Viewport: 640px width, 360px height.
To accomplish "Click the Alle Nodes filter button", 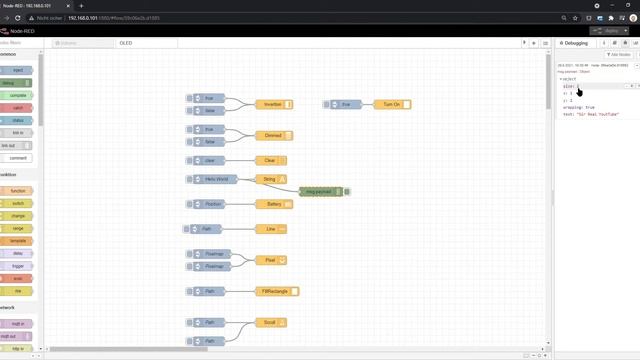I will tap(619, 55).
